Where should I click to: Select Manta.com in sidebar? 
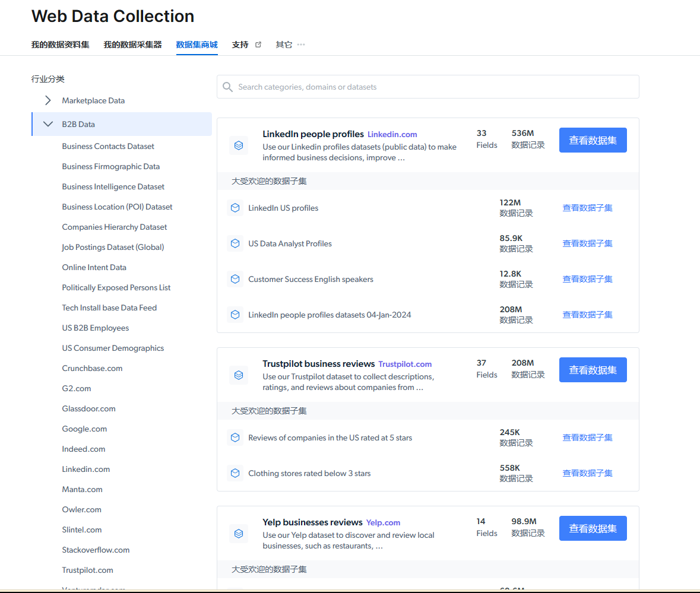click(82, 490)
